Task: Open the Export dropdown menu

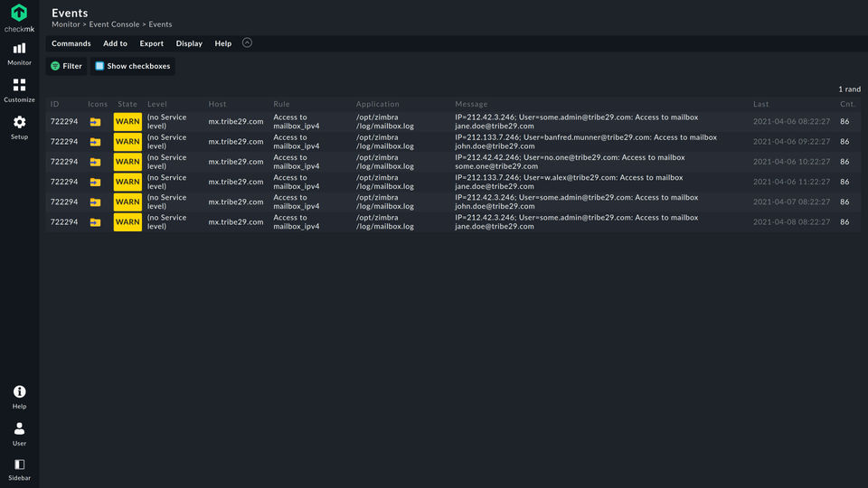Action: [x=151, y=43]
